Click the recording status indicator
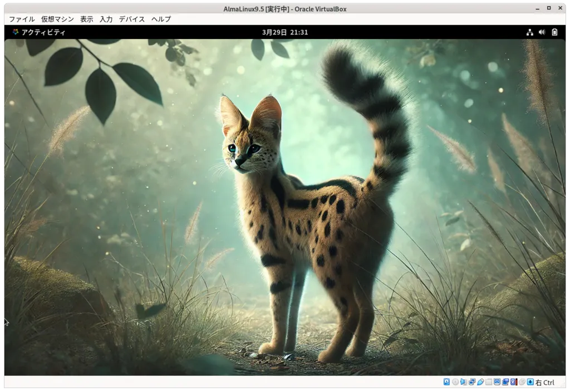570x392 pixels. [x=505, y=383]
